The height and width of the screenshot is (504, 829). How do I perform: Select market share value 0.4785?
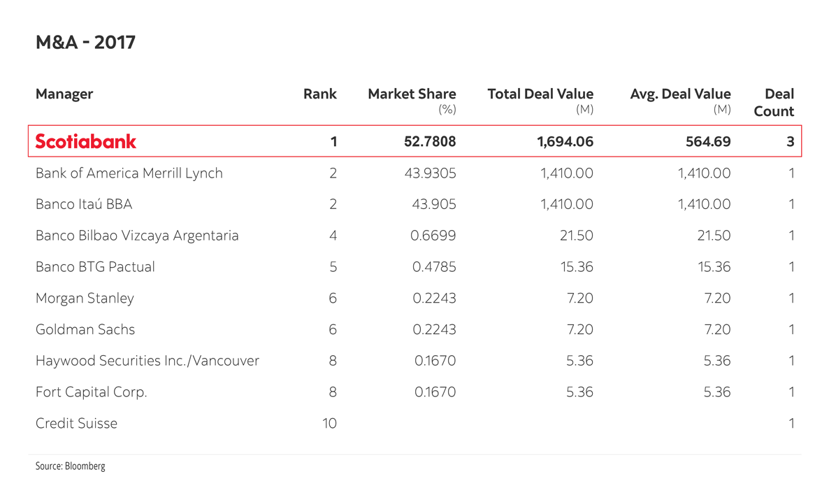click(x=434, y=267)
